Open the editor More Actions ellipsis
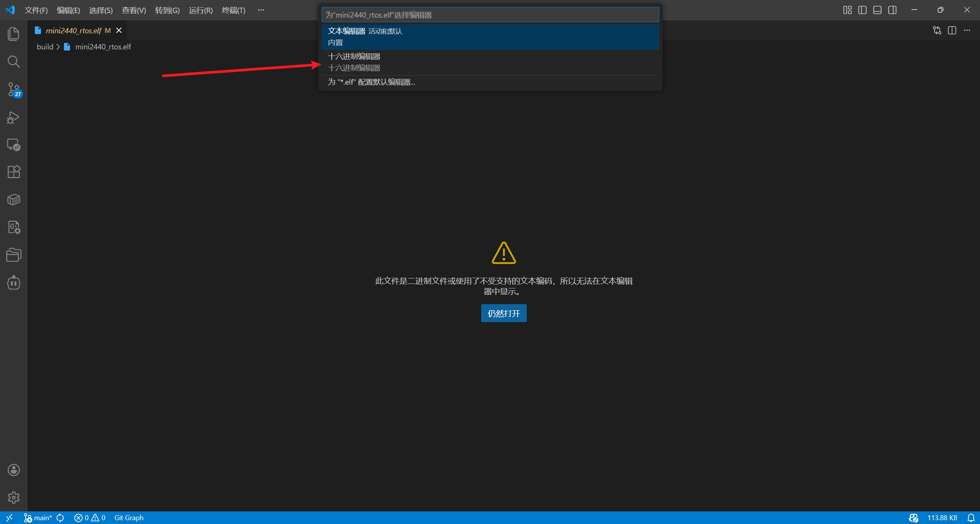Image resolution: width=980 pixels, height=524 pixels. point(967,31)
